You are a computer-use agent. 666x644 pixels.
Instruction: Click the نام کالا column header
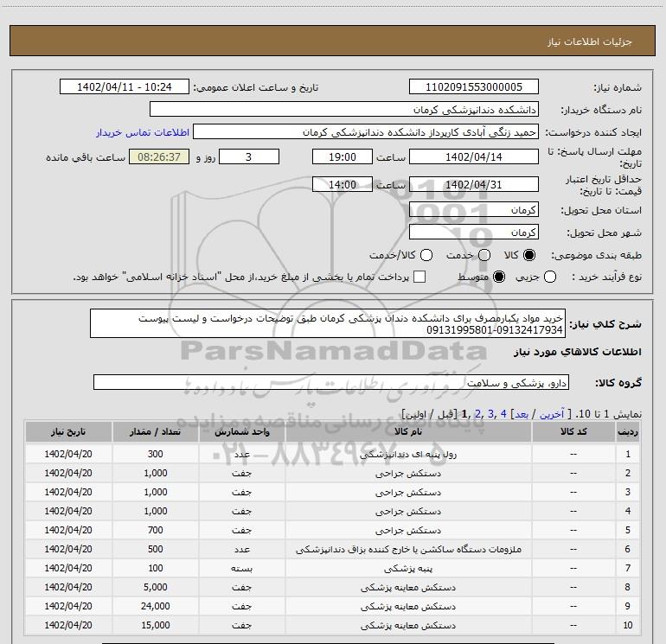tap(408, 431)
